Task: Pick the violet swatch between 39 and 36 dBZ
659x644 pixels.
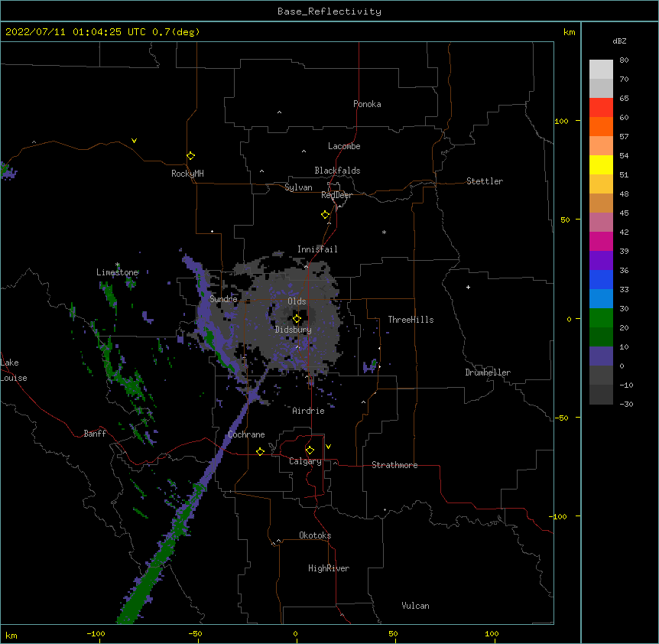Action: click(601, 261)
